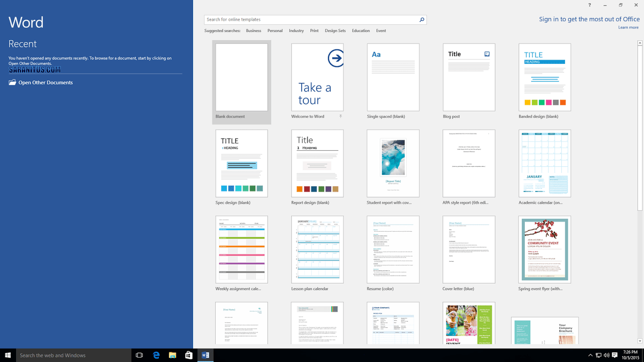Viewport: 644px width, 362px height.
Task: Click the Word icon in the taskbar
Action: [206, 355]
